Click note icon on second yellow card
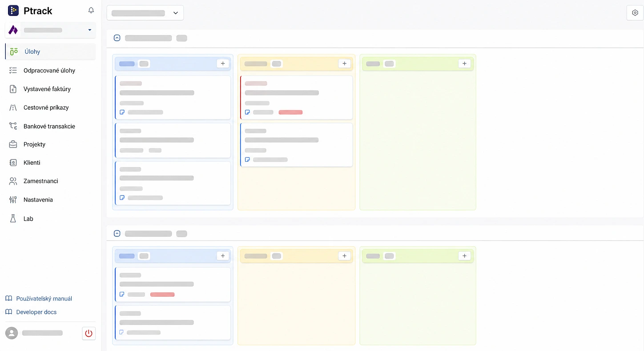The width and height of the screenshot is (644, 351). pyautogui.click(x=247, y=160)
